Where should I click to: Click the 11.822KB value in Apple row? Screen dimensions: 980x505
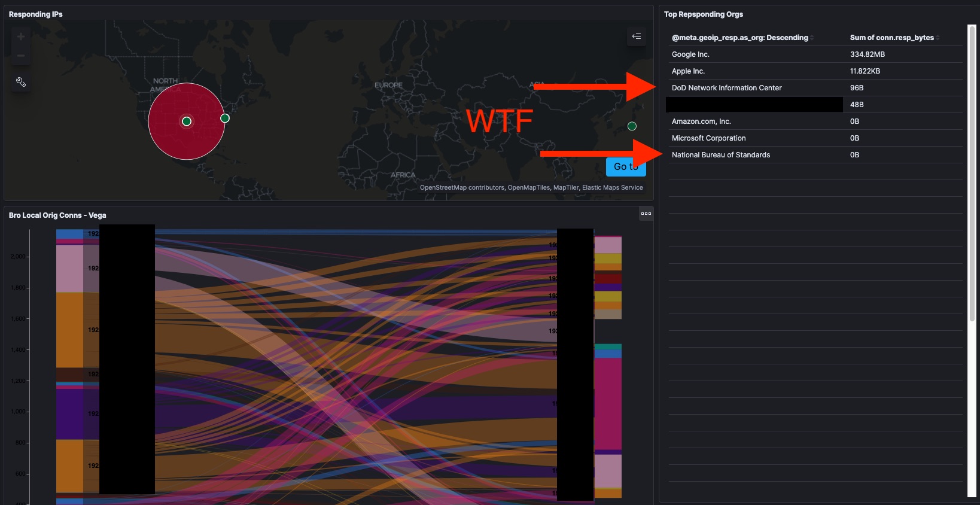[x=865, y=71]
